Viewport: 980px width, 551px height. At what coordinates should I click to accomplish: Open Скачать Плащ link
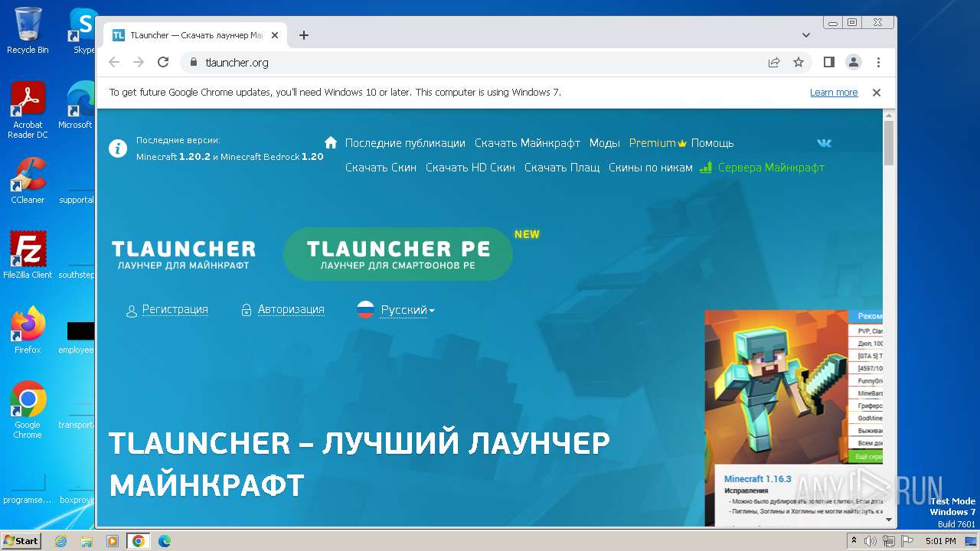point(562,168)
